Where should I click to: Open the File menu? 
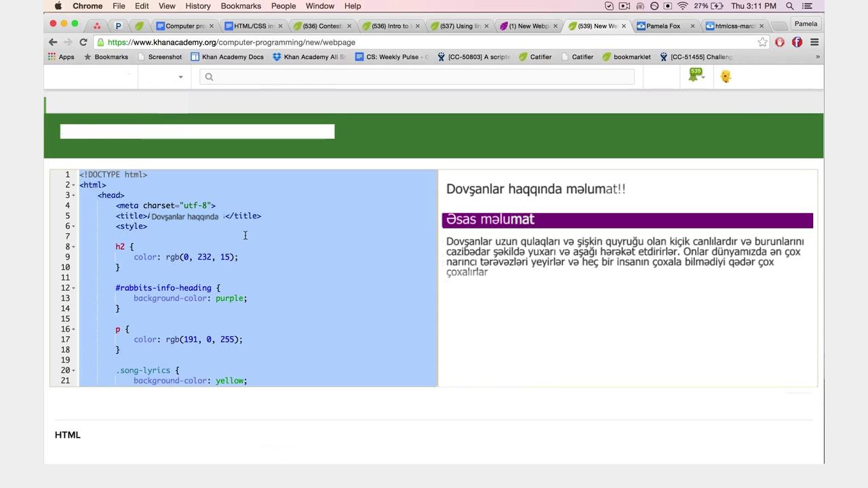tap(119, 6)
